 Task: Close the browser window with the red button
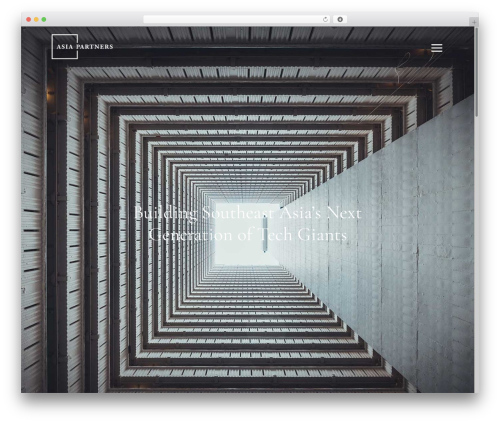(29, 19)
